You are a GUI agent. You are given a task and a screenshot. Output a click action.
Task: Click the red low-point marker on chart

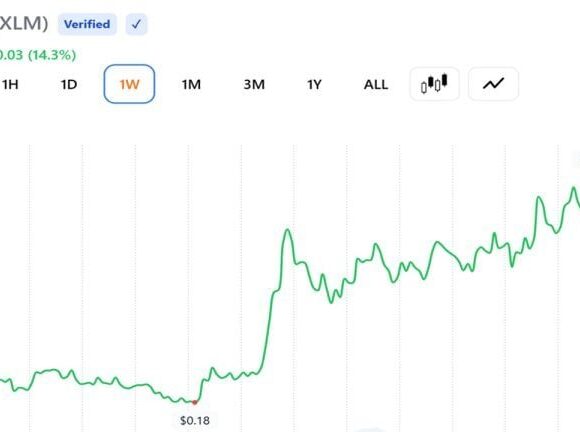195,402
